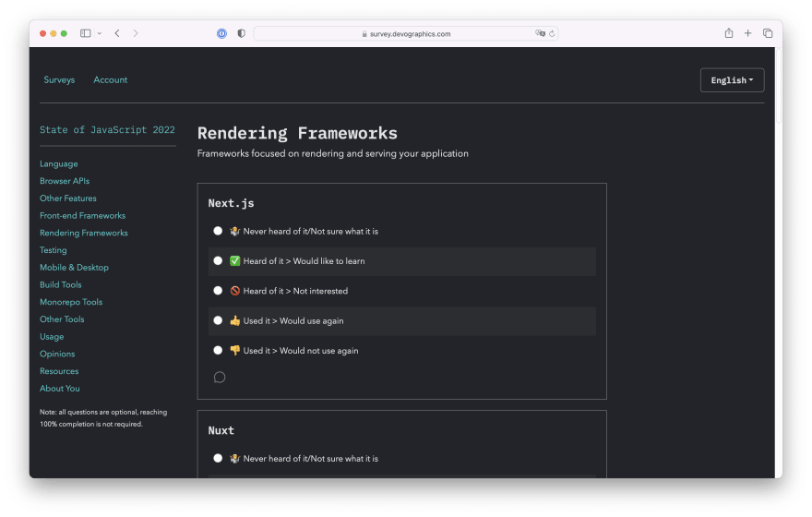Click the Nuxt question title
The image size is (812, 517).
(221, 430)
